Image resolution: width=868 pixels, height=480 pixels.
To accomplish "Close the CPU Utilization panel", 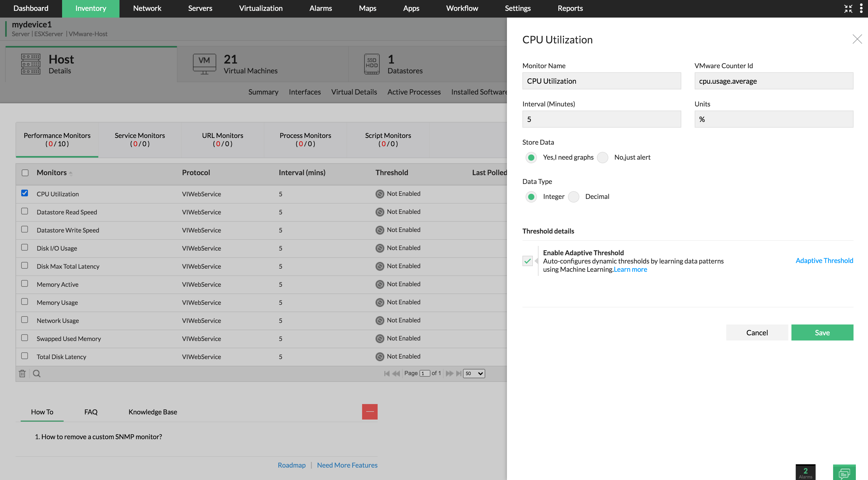I will 857,39.
